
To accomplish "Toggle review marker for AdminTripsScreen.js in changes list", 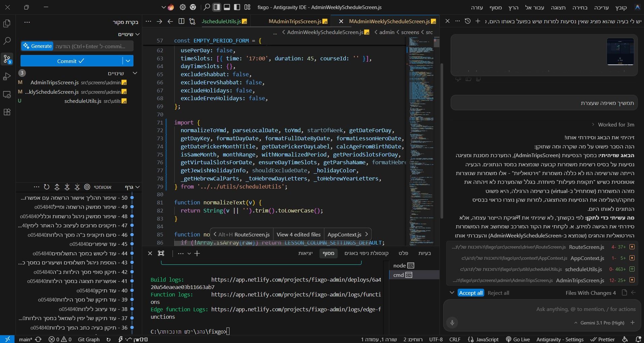I will pyautogui.click(x=632, y=280).
